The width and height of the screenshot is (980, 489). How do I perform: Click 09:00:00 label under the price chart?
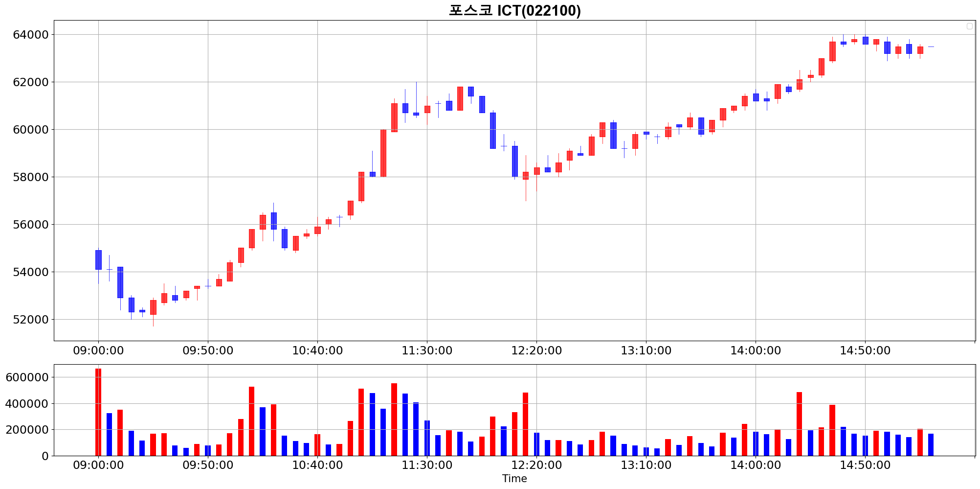98,350
